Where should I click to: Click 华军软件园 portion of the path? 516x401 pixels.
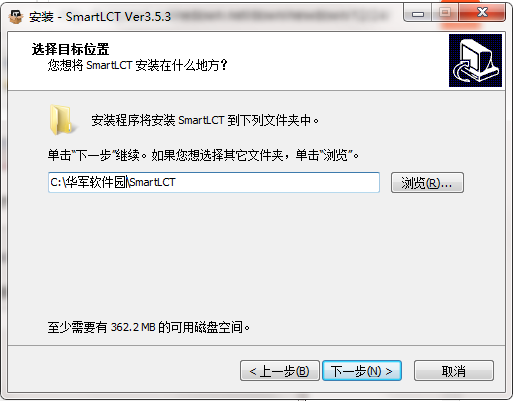coord(96,182)
